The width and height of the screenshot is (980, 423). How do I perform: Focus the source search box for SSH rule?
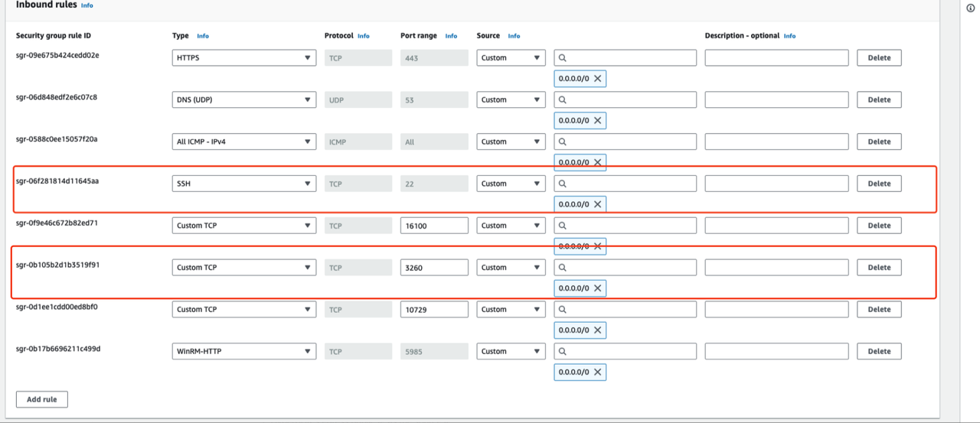click(x=626, y=184)
